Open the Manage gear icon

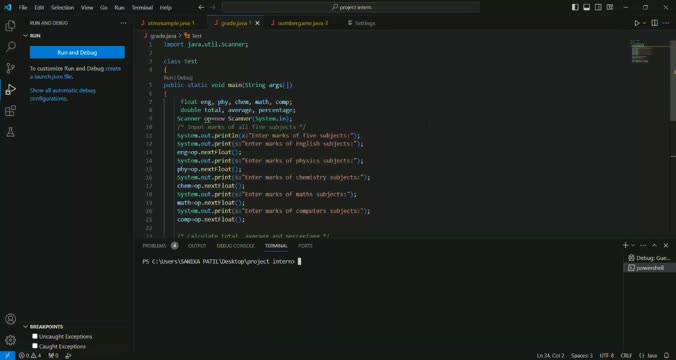coord(10,340)
